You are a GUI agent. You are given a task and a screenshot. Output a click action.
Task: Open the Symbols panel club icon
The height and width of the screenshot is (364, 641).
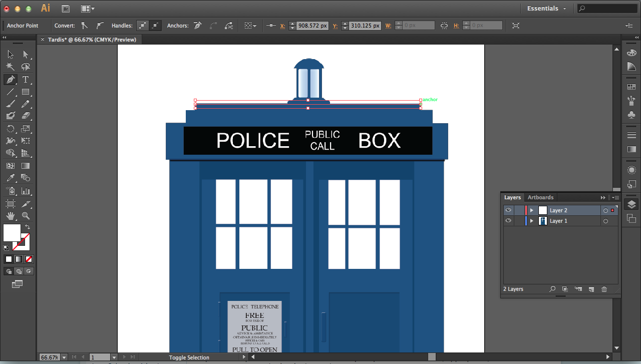(x=631, y=115)
